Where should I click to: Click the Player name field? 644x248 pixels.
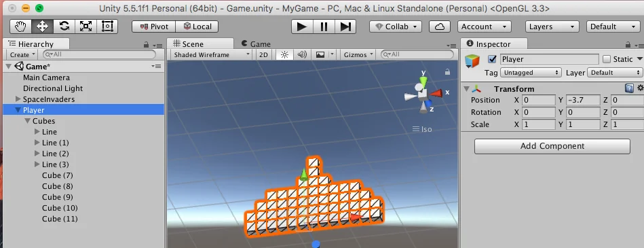550,59
